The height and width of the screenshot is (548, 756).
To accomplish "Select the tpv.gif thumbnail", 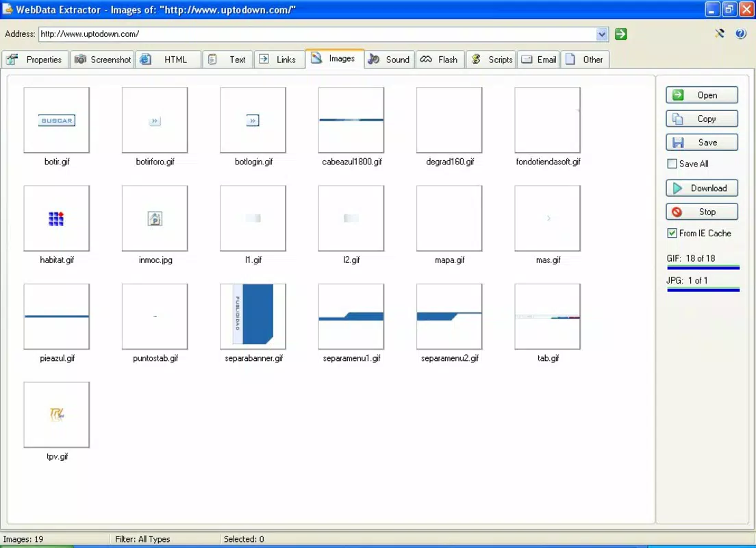I will pyautogui.click(x=56, y=415).
